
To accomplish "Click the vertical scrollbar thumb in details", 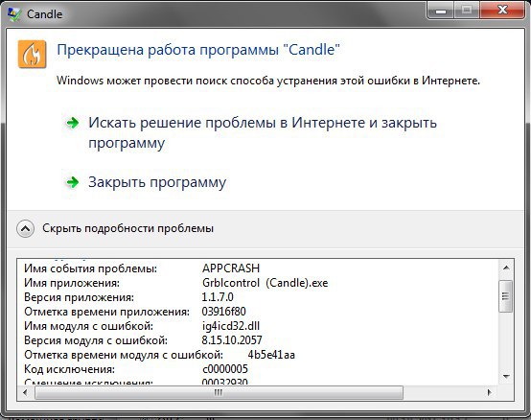I will [x=506, y=296].
